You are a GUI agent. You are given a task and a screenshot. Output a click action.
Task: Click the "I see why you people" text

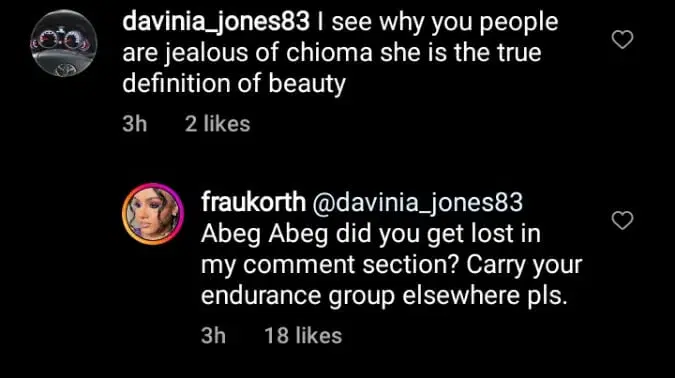437,22
